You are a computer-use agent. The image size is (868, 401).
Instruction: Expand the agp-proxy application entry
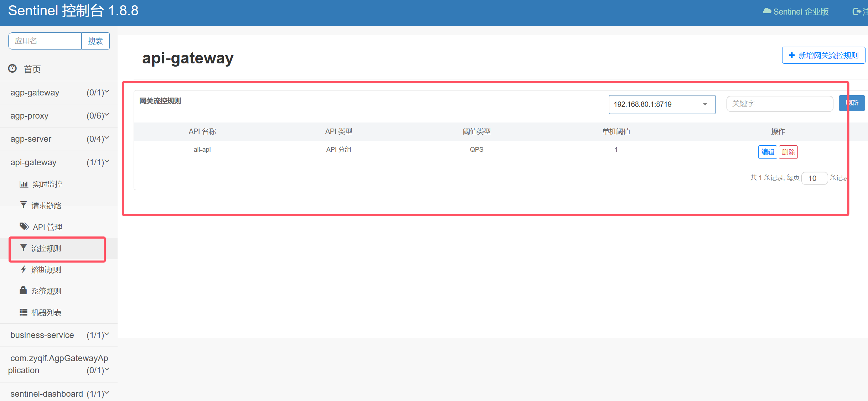pos(59,116)
